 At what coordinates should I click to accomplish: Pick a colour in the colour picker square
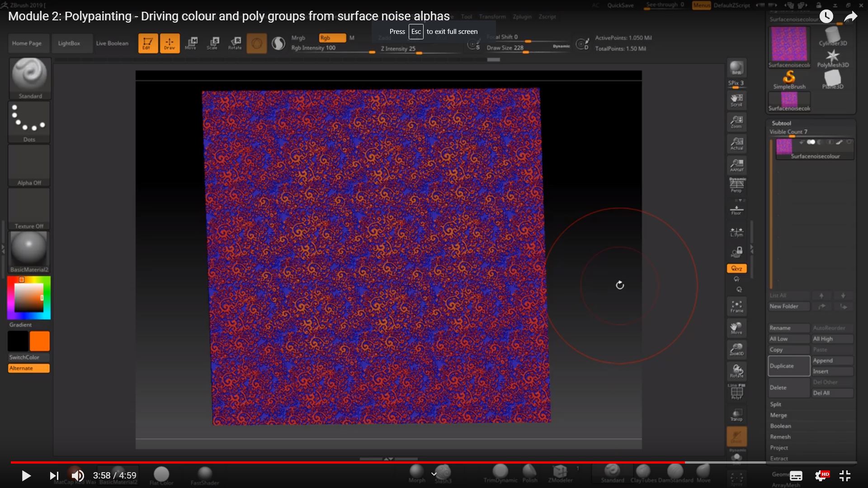pyautogui.click(x=29, y=297)
